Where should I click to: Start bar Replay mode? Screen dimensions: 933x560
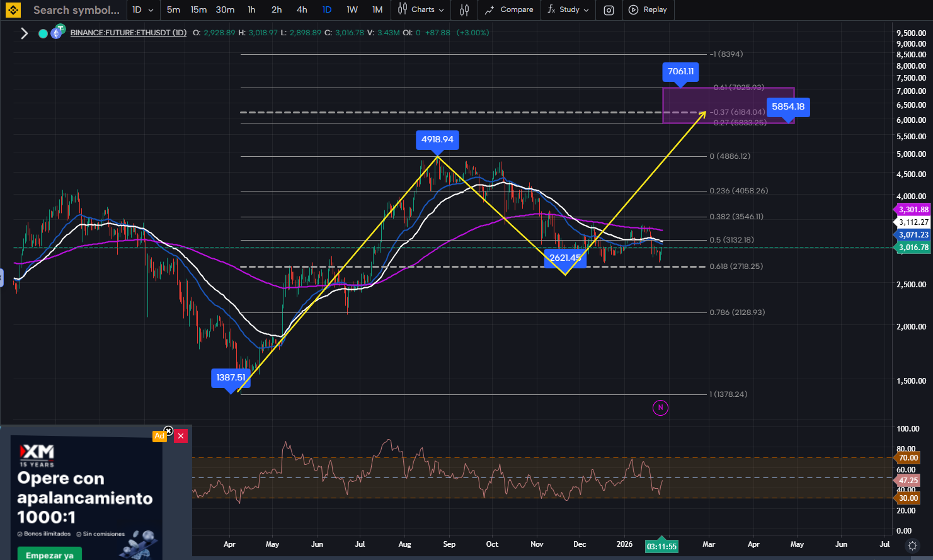(648, 10)
